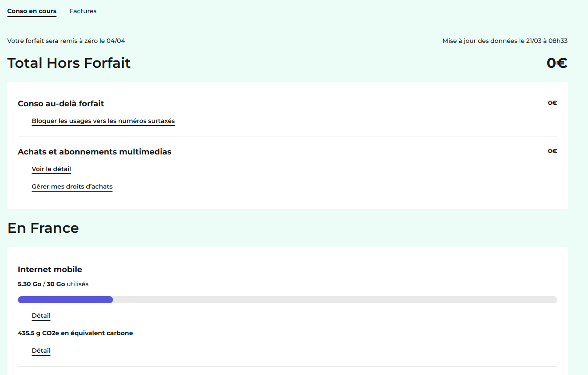This screenshot has height=375, width=588.
Task: Open Gérer mes droits d'achats link
Action: (72, 186)
